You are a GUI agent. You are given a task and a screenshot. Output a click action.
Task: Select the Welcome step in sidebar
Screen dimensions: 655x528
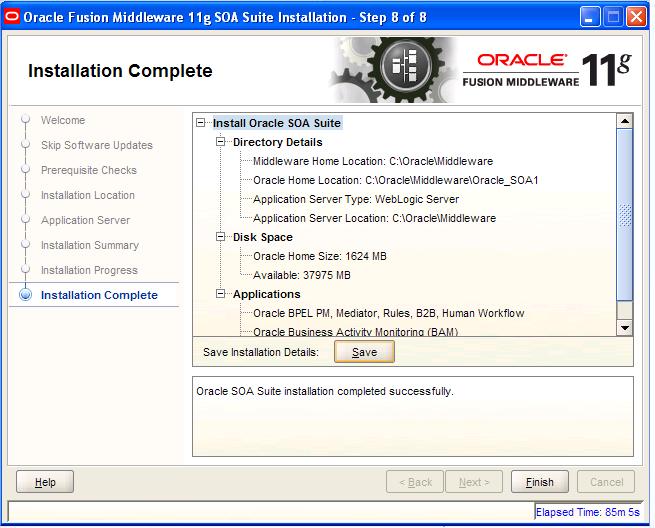coord(63,120)
